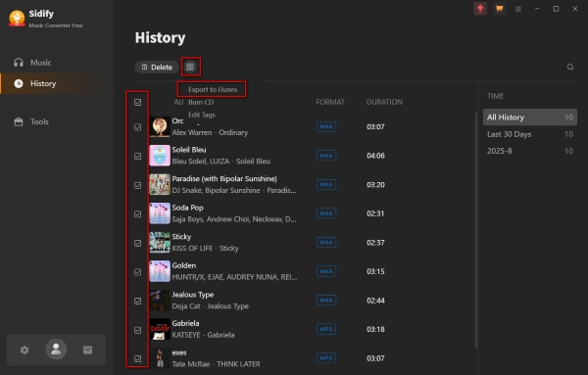The height and width of the screenshot is (375, 588).
Task: Toggle the select-all checkbox in header
Action: coord(137,102)
